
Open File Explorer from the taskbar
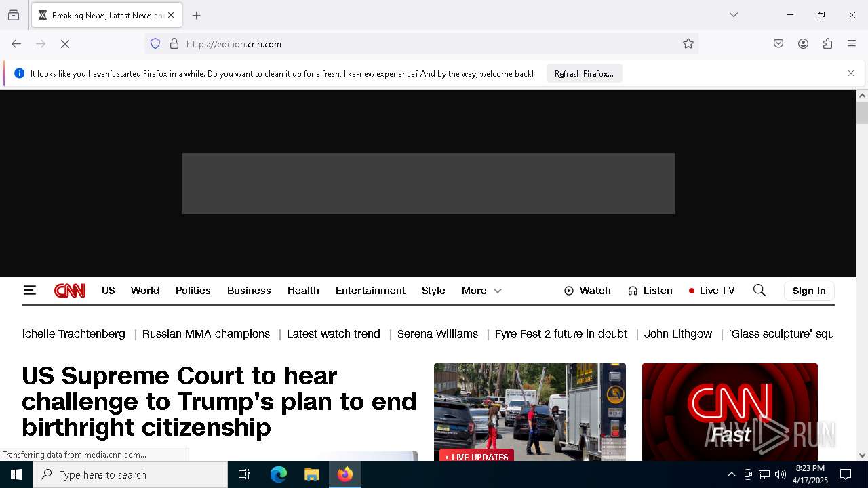pos(311,474)
